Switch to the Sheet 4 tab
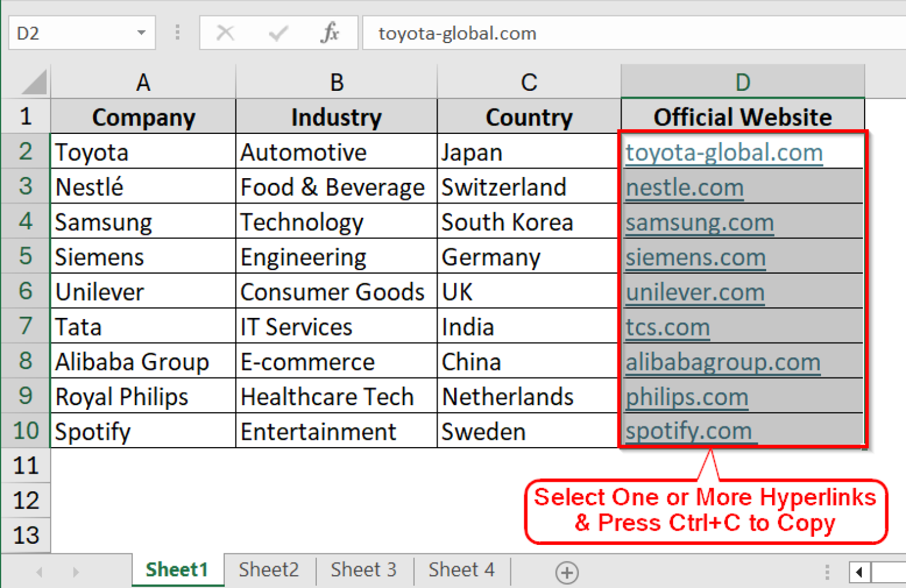Screen dimensions: 906x588 (x=461, y=569)
